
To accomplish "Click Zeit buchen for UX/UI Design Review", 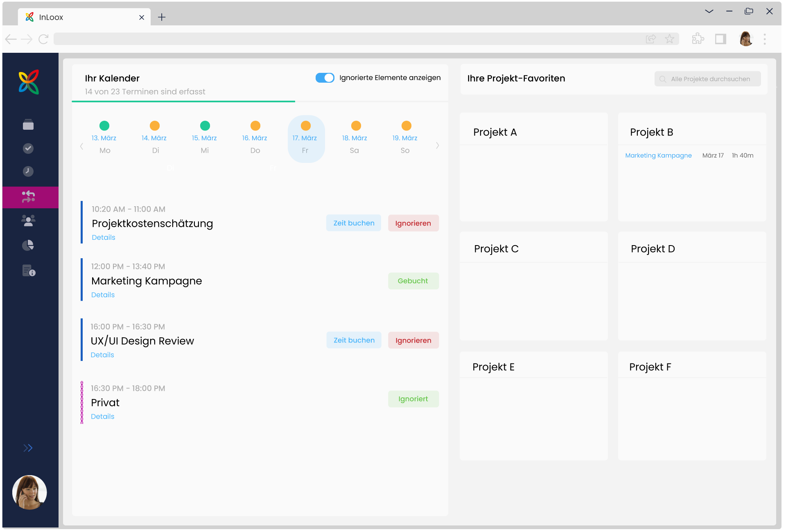I will [x=354, y=340].
